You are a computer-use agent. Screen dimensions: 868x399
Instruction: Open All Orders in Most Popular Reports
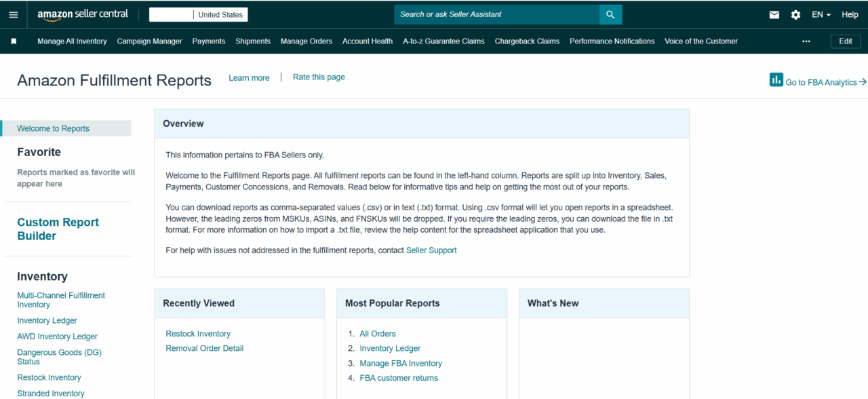click(x=377, y=334)
